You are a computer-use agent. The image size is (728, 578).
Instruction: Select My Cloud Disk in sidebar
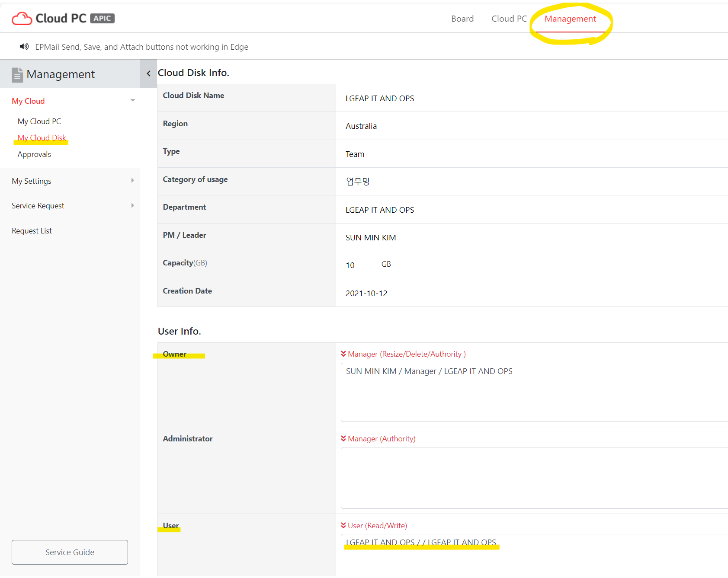(42, 138)
